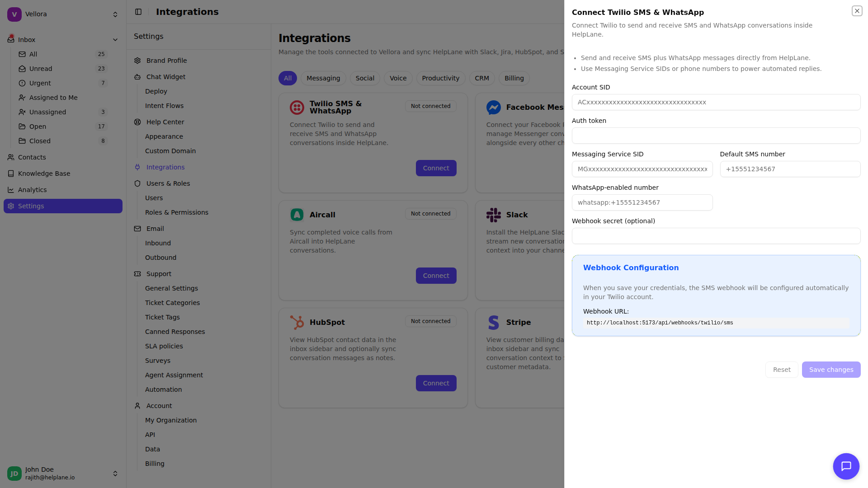Image resolution: width=868 pixels, height=488 pixels.
Task: Click the Unread open-envelope icon
Action: coord(22,69)
